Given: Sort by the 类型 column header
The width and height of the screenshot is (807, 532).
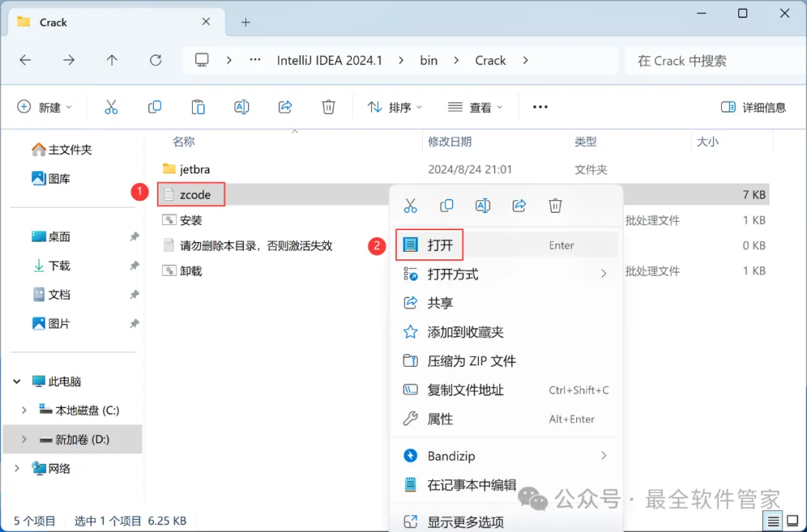Looking at the screenshot, I should tap(585, 141).
